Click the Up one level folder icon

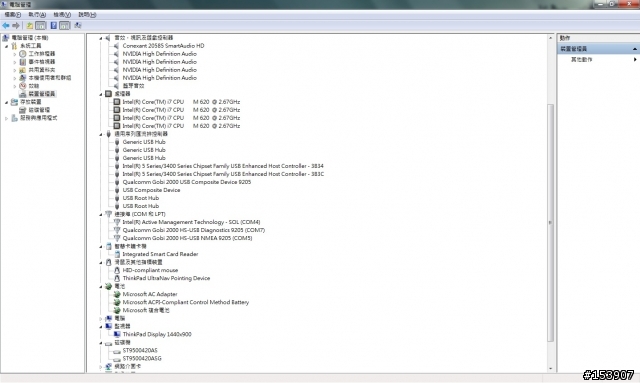[30, 26]
